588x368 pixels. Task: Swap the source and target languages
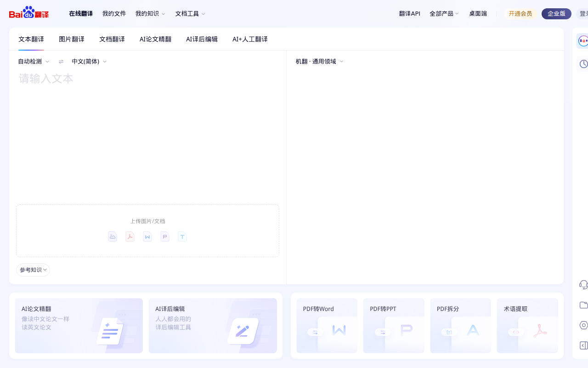61,61
